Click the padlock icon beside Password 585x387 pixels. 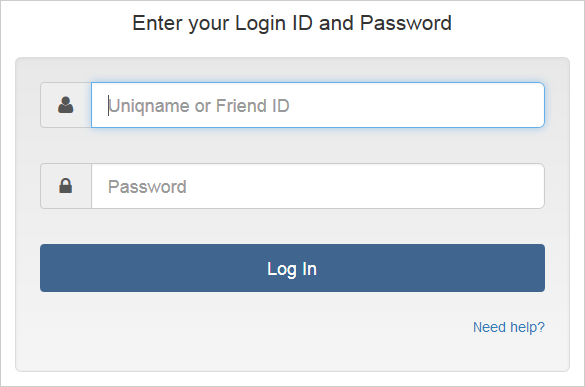tap(66, 185)
